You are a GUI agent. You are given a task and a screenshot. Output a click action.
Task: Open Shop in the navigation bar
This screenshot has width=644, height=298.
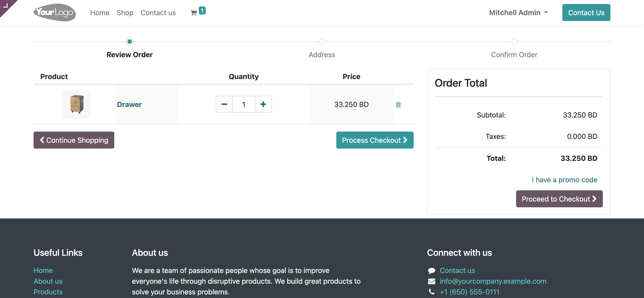coord(125,13)
